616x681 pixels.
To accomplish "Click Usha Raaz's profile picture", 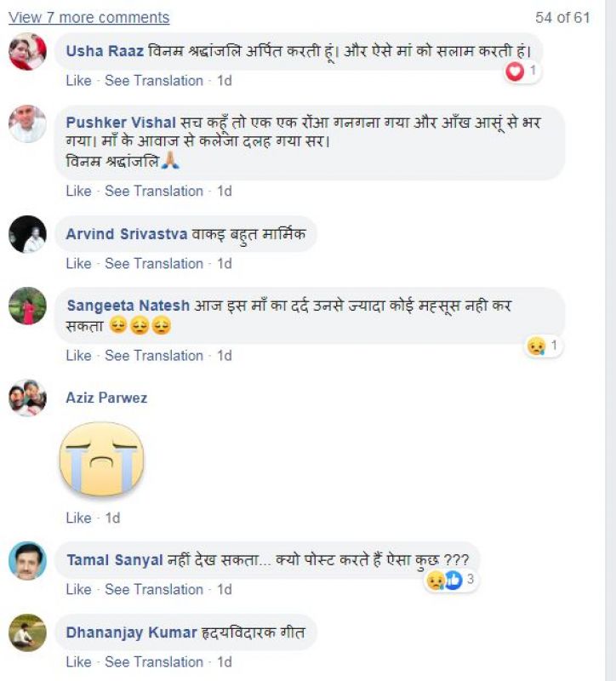I will tap(27, 52).
